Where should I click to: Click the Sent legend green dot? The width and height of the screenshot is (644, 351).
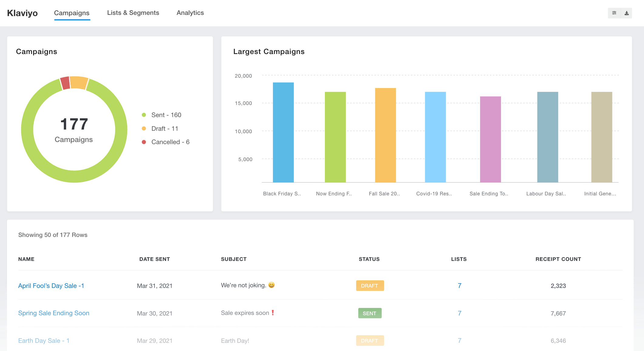pyautogui.click(x=144, y=115)
